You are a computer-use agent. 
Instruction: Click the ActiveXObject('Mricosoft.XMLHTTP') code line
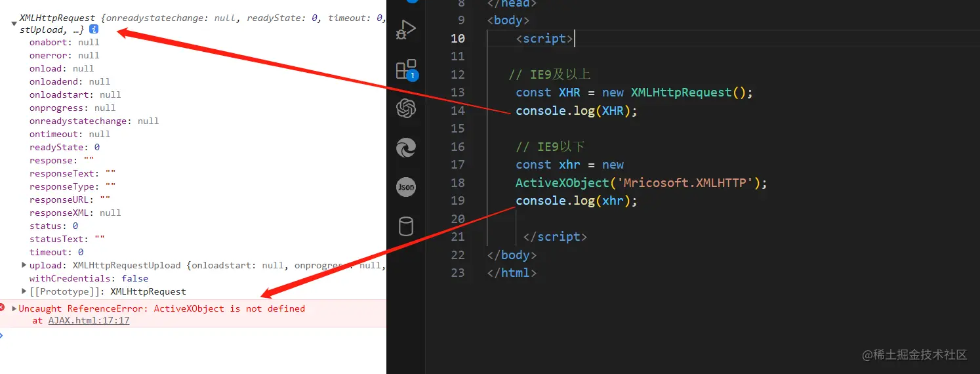(x=642, y=183)
